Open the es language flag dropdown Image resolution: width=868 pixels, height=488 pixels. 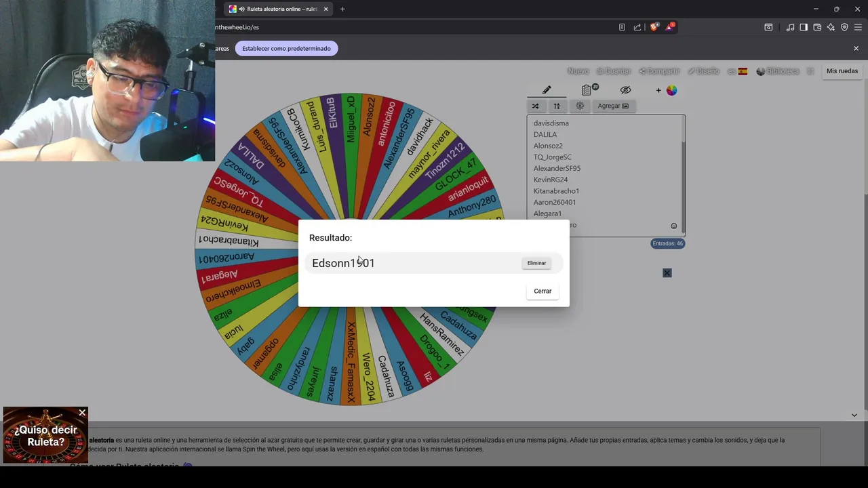(x=737, y=71)
